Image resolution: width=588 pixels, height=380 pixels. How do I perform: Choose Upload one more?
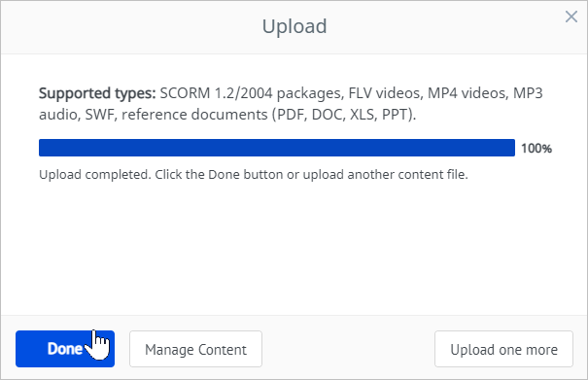[x=503, y=349]
